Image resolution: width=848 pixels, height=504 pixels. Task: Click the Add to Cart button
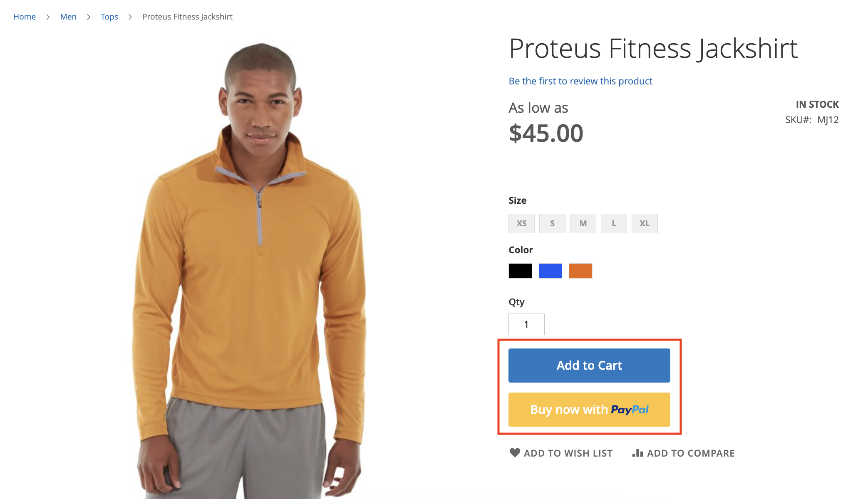coord(589,365)
